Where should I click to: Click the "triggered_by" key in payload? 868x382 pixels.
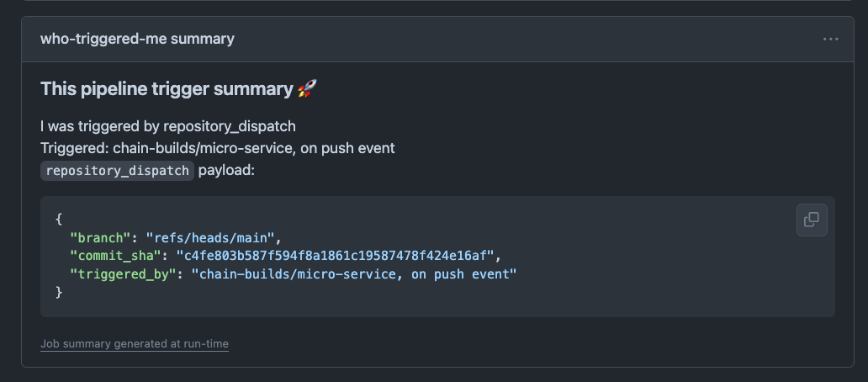click(x=122, y=274)
